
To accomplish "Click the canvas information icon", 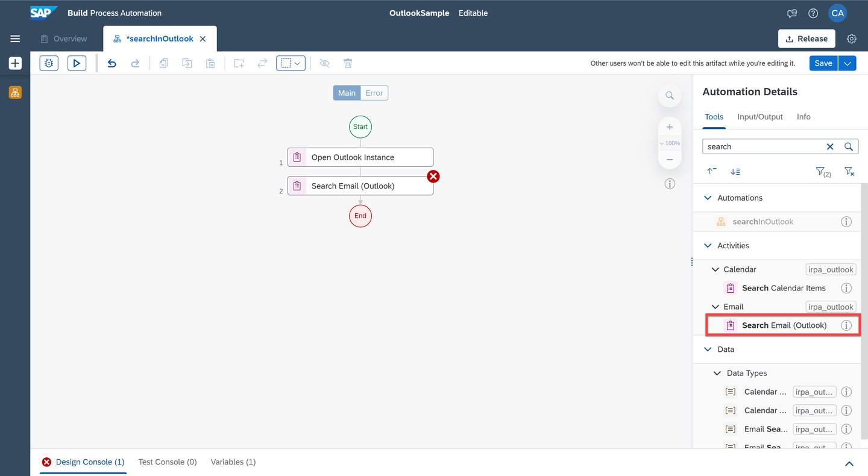I will (x=670, y=184).
